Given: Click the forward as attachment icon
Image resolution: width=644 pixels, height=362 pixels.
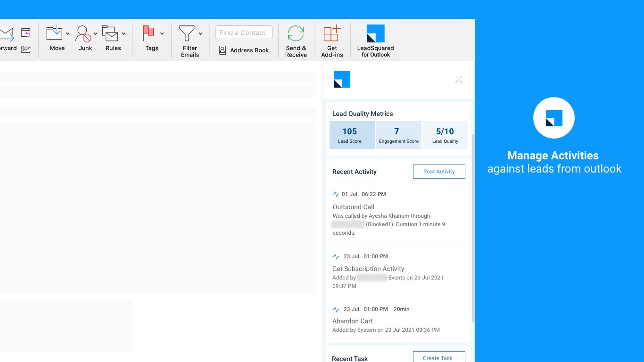Looking at the screenshot, I should (26, 49).
